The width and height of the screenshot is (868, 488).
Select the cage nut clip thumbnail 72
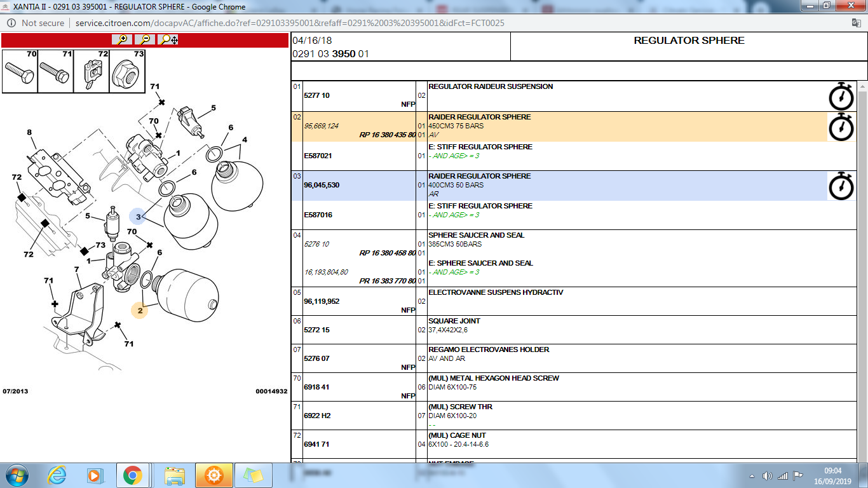pyautogui.click(x=92, y=71)
